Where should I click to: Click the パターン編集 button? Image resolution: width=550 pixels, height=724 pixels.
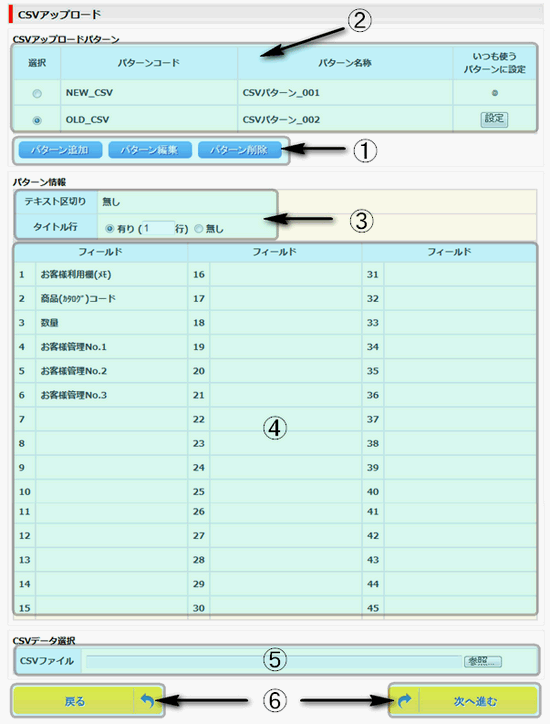[150, 150]
